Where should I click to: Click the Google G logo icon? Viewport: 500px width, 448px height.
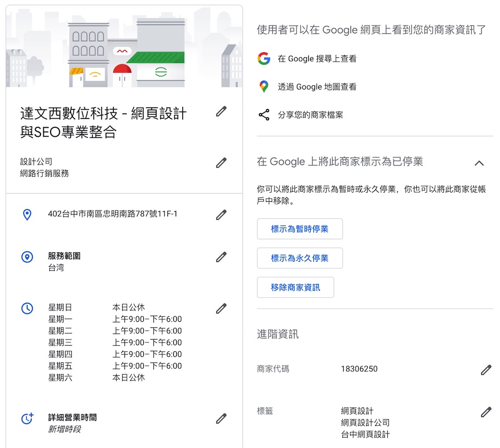pyautogui.click(x=264, y=58)
